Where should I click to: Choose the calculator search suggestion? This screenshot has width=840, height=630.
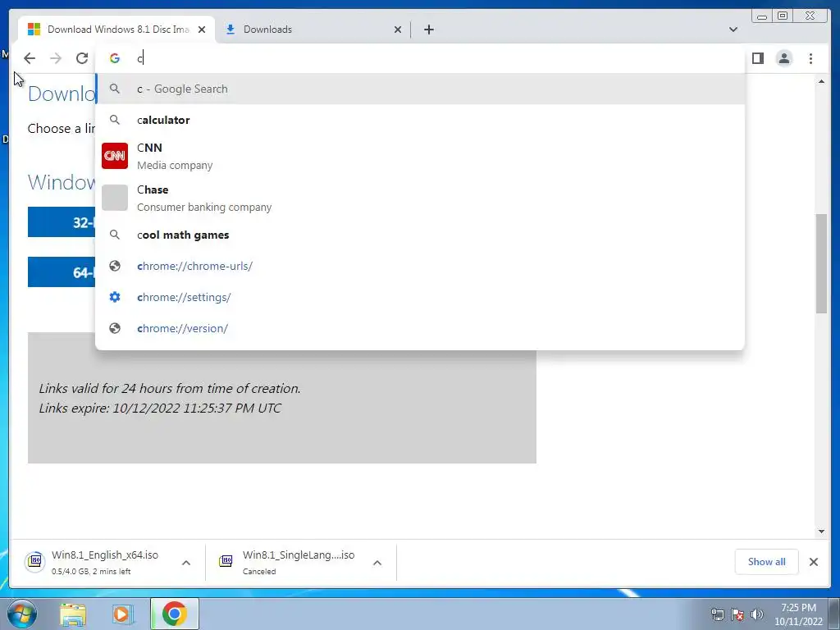click(420, 120)
